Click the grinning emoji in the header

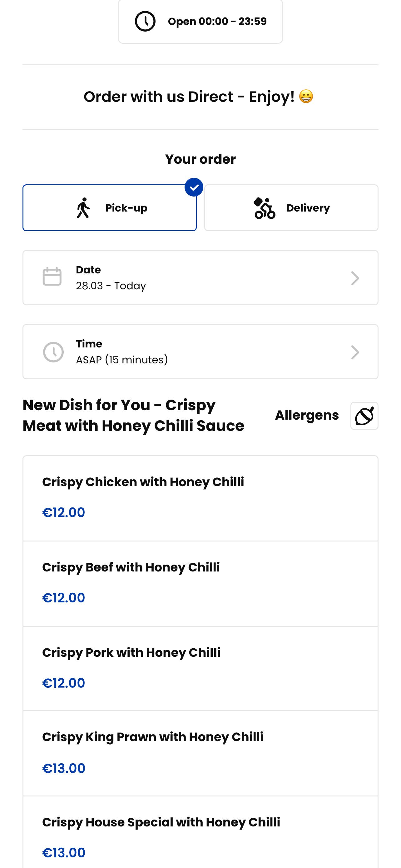[x=306, y=97]
